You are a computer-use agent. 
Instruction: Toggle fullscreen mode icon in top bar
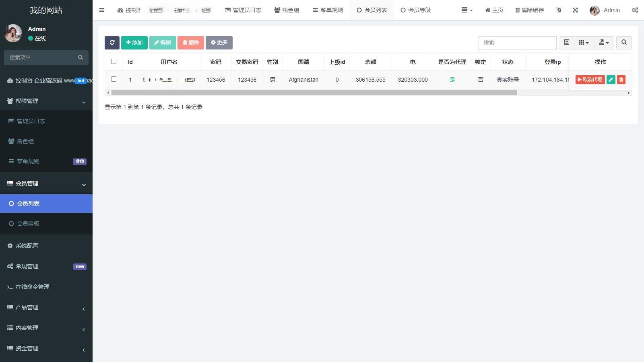click(x=575, y=10)
